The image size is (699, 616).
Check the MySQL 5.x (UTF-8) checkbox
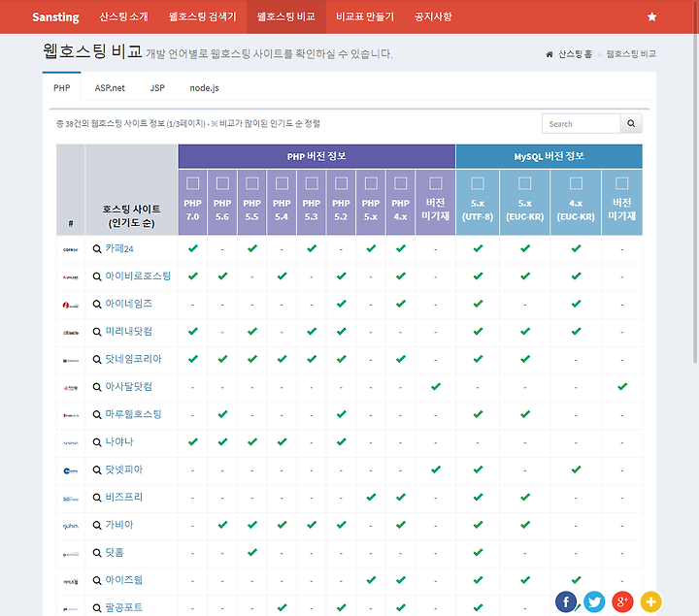pos(478,183)
